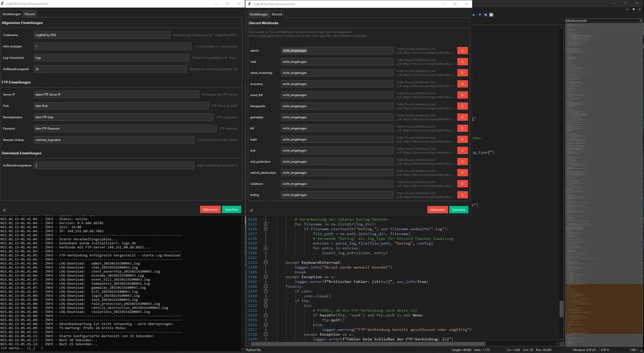Close the current document via Notepad++ top-right X

click(639, 9)
